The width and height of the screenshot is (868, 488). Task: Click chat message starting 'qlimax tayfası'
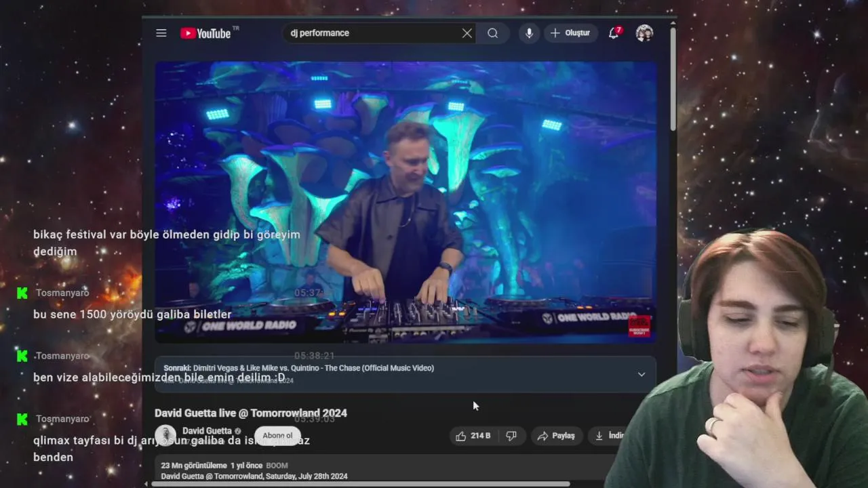click(172, 449)
